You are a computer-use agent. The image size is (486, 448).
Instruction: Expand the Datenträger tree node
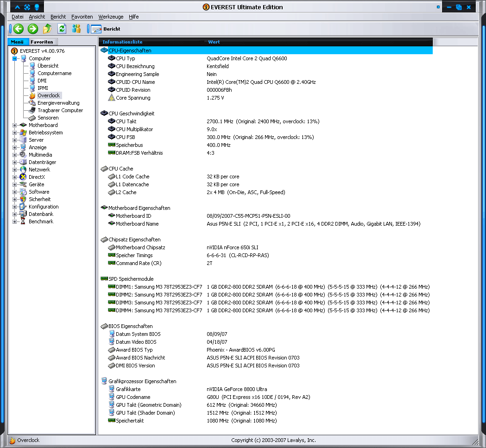click(14, 162)
